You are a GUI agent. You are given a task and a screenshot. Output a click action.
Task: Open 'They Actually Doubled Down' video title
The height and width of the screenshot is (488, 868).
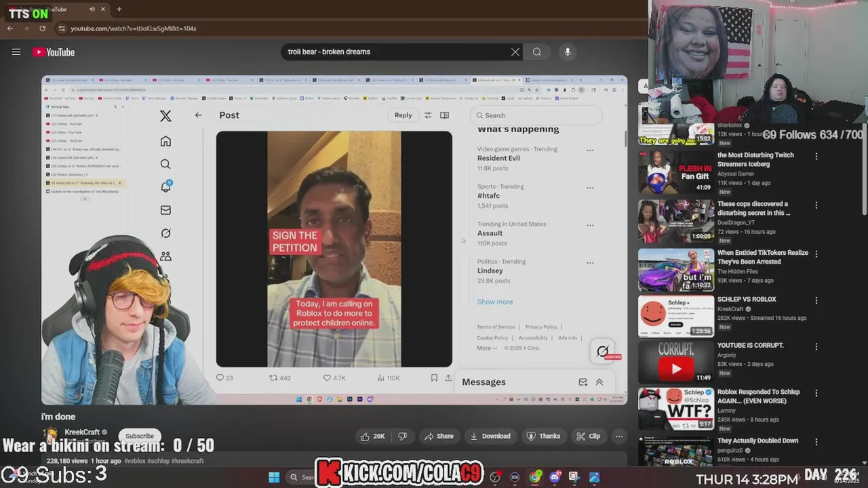point(757,441)
